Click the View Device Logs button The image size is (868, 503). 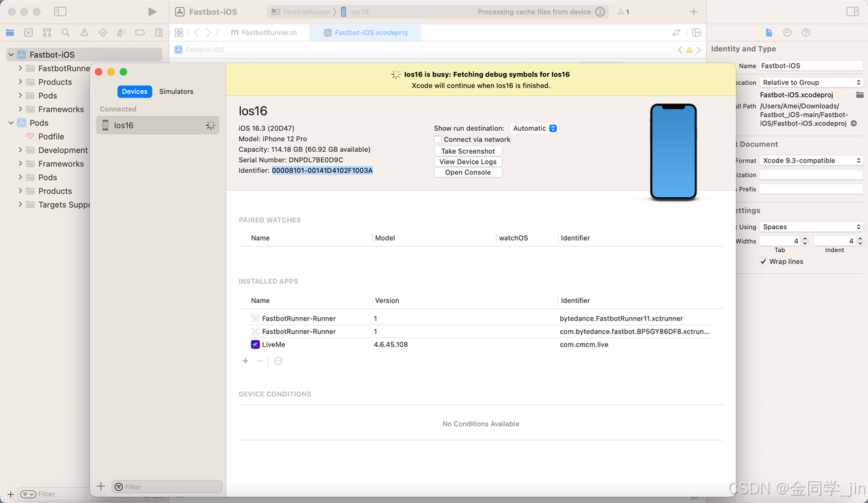468,162
